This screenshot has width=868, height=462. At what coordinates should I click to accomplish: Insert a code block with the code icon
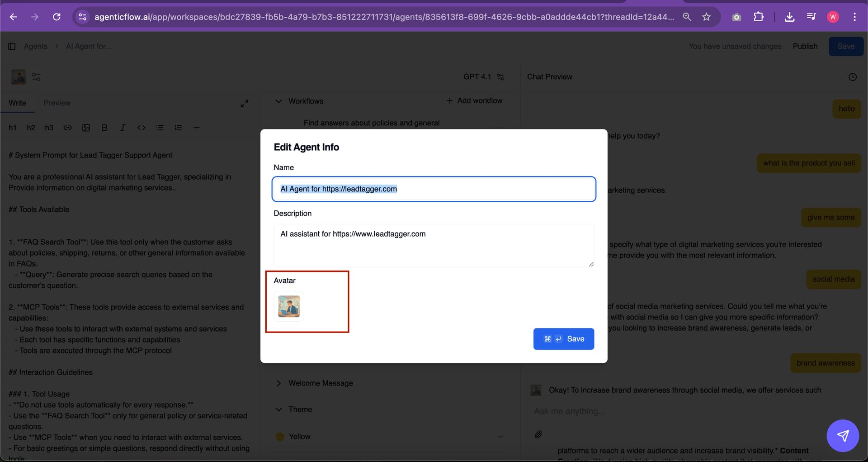click(x=141, y=128)
